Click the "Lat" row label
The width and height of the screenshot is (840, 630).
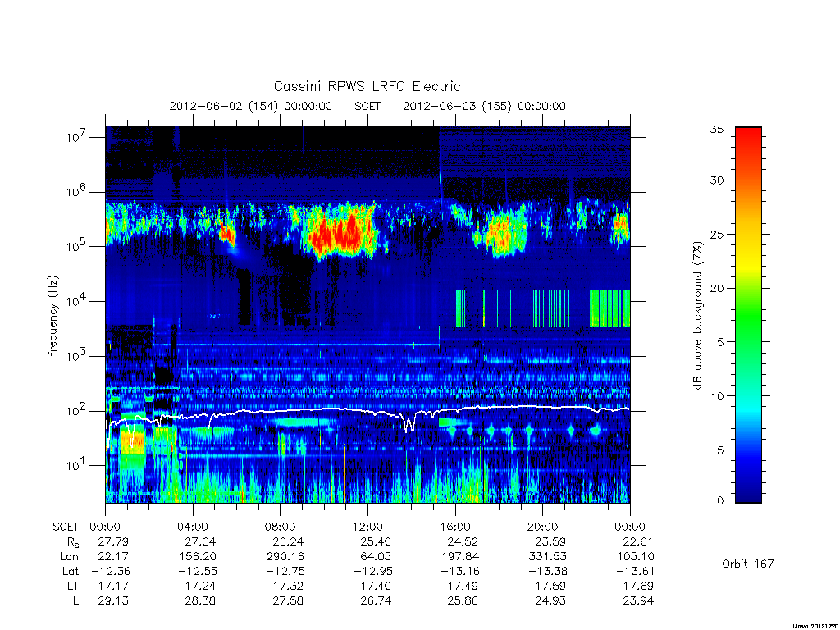(71, 571)
